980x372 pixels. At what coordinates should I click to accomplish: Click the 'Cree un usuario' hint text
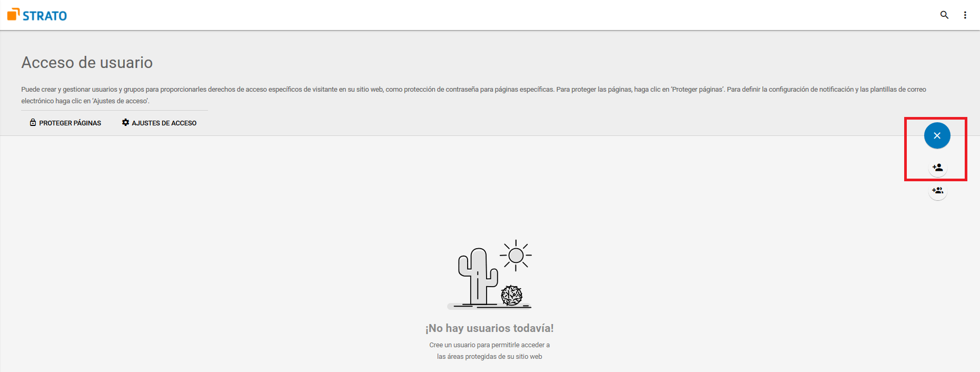[489, 345]
